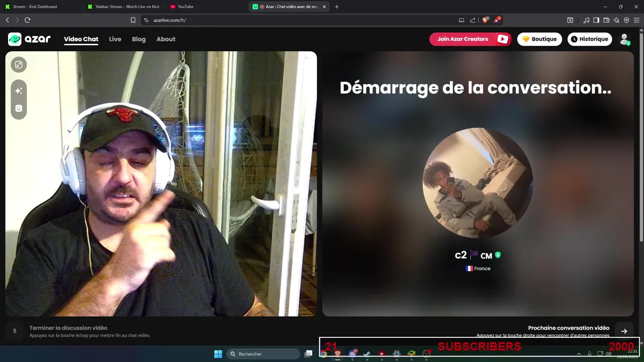This screenshot has width=644, height=362.
Task: Close the Azar tab
Action: pyautogui.click(x=324, y=7)
